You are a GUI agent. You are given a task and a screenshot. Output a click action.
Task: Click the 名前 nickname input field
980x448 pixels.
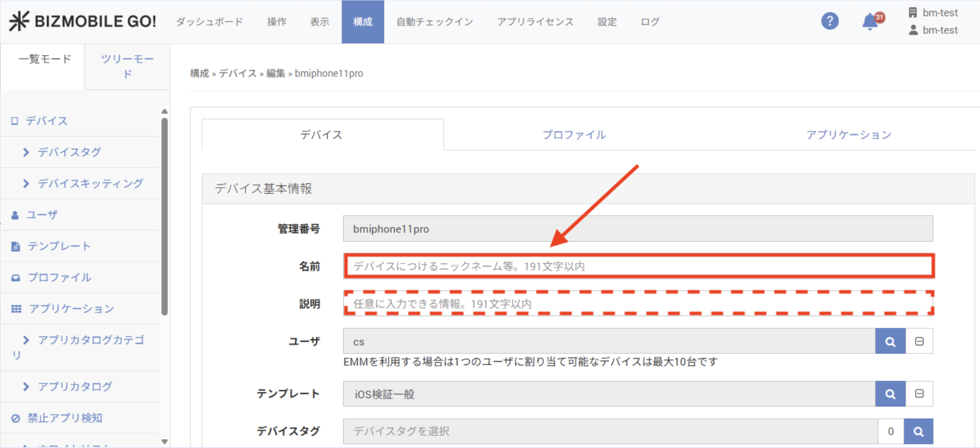pyautogui.click(x=638, y=266)
